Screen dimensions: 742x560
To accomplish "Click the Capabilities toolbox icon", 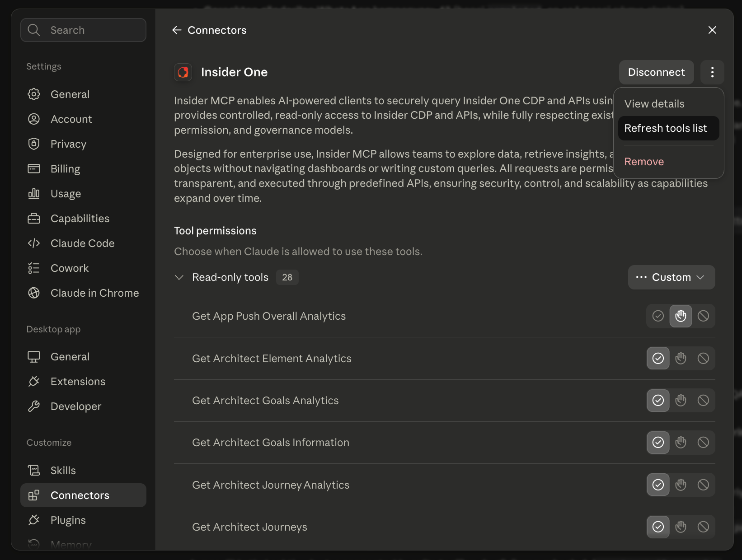I will 34,218.
